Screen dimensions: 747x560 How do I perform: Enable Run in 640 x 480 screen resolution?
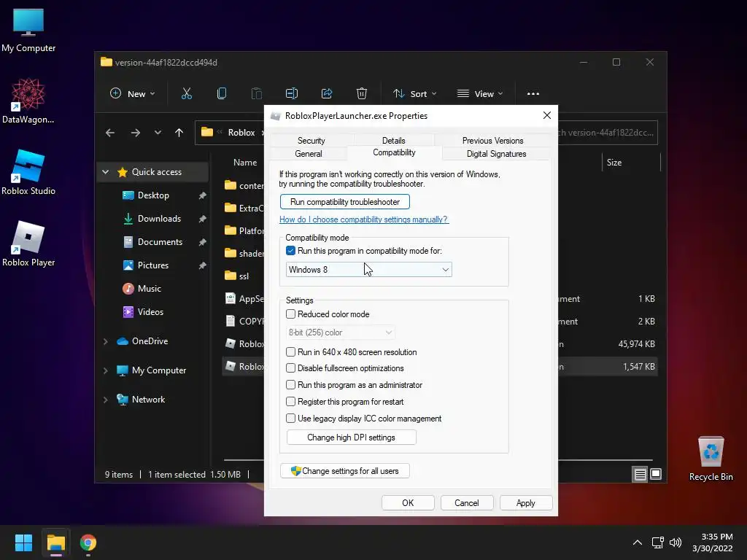click(x=290, y=352)
